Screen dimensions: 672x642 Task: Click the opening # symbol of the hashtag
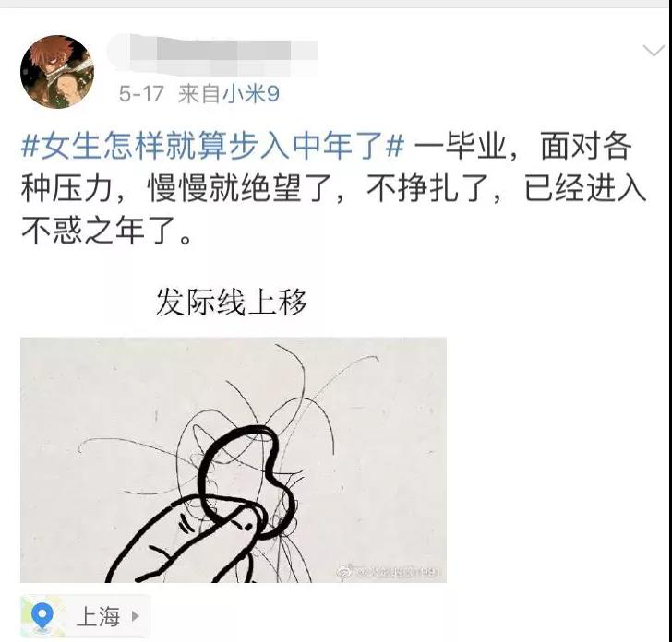30,147
